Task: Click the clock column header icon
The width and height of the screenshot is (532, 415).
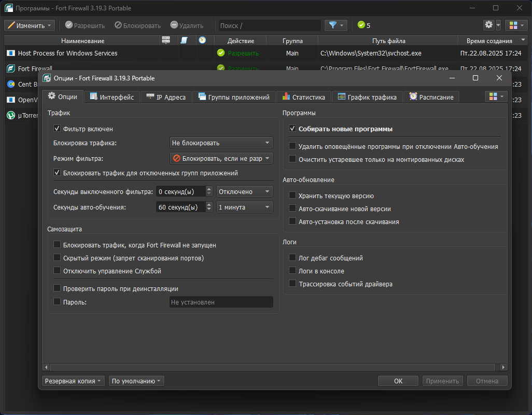Action: (203, 40)
